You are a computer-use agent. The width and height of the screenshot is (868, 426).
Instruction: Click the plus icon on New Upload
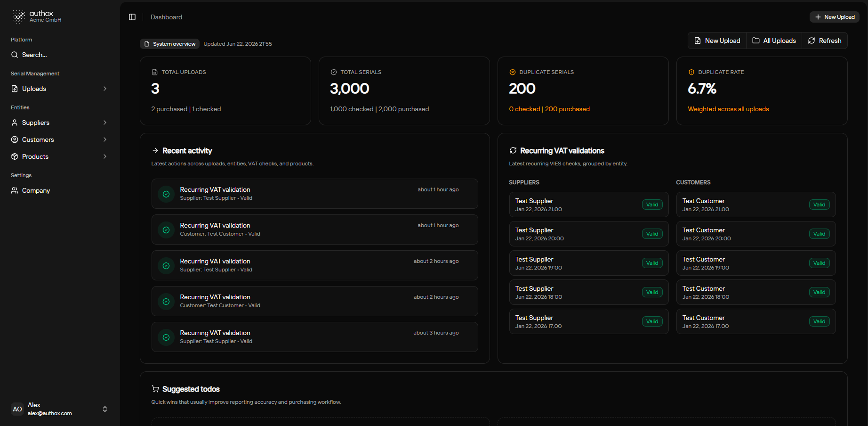818,16
